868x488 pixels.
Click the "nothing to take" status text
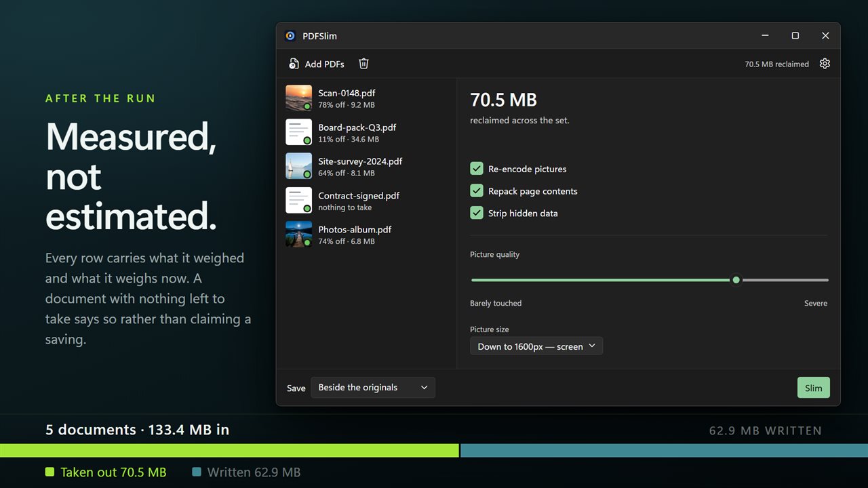coord(345,207)
